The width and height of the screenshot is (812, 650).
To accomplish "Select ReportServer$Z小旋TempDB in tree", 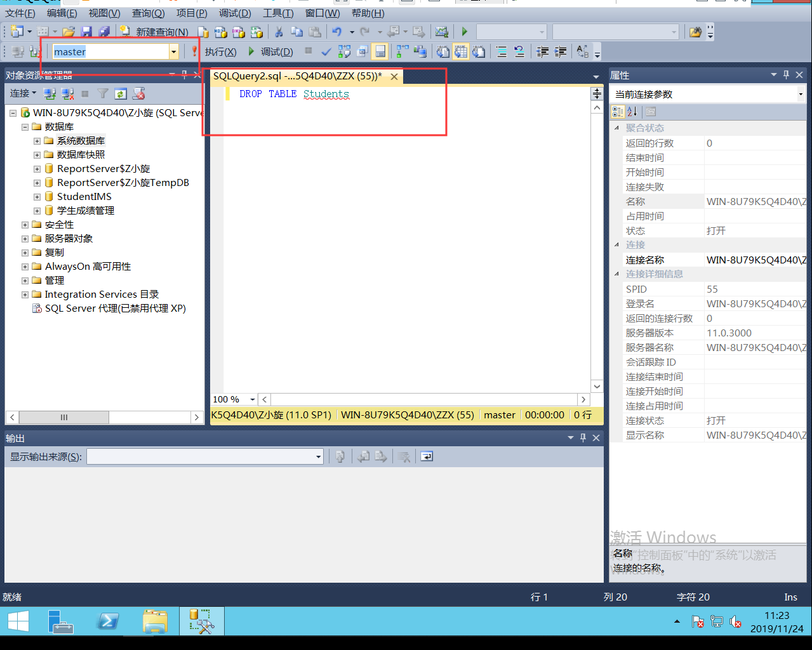I will (123, 183).
